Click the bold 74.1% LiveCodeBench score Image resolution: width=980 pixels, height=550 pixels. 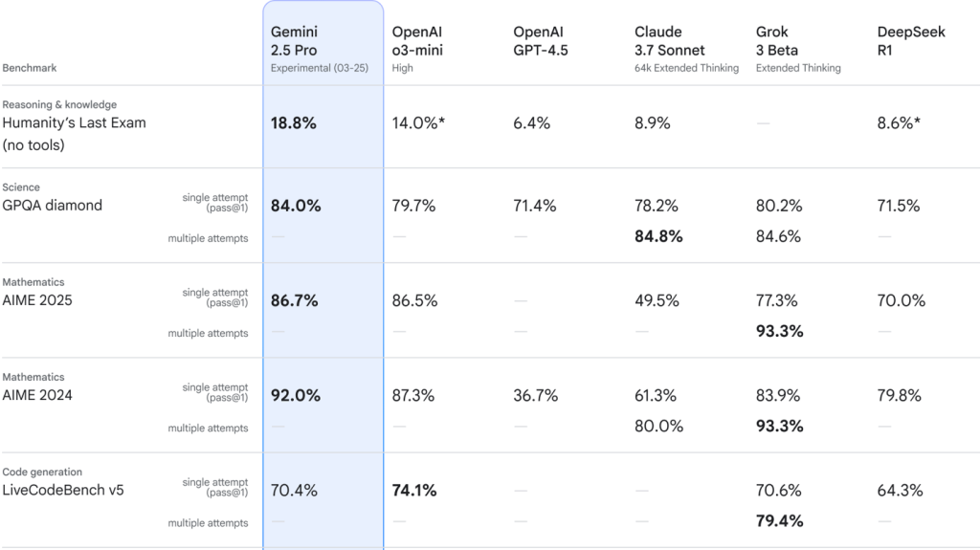coord(414,491)
